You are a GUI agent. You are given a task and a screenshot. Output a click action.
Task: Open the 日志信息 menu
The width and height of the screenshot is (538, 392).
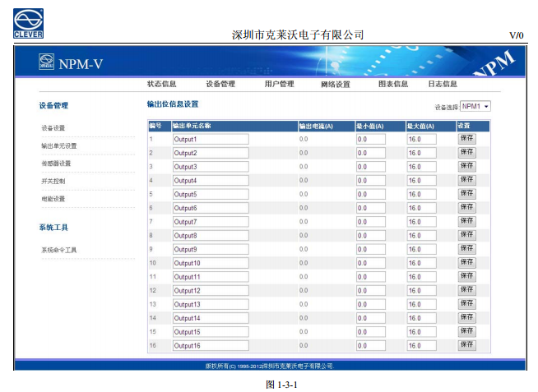pos(443,84)
